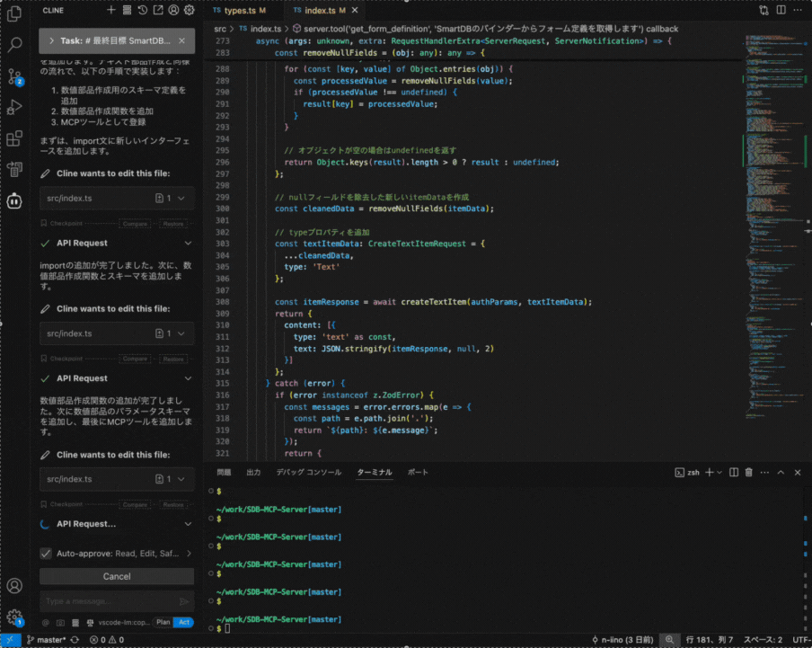Open the Cline robot icon in activity bar
Screen dimensions: 812x648
(14, 200)
